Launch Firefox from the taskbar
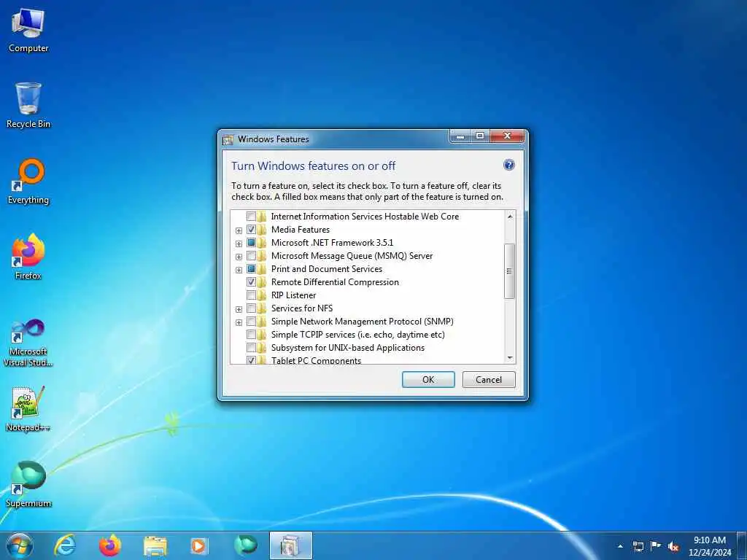The width and height of the screenshot is (747, 560). [x=110, y=545]
